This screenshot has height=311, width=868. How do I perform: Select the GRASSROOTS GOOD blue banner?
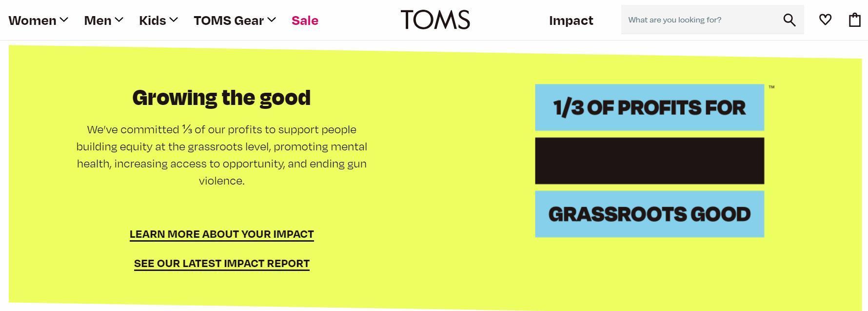tap(650, 213)
